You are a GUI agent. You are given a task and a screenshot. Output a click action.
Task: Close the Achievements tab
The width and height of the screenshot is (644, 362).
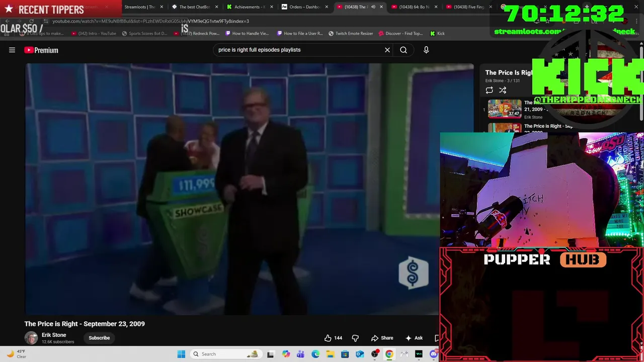pyautogui.click(x=272, y=7)
